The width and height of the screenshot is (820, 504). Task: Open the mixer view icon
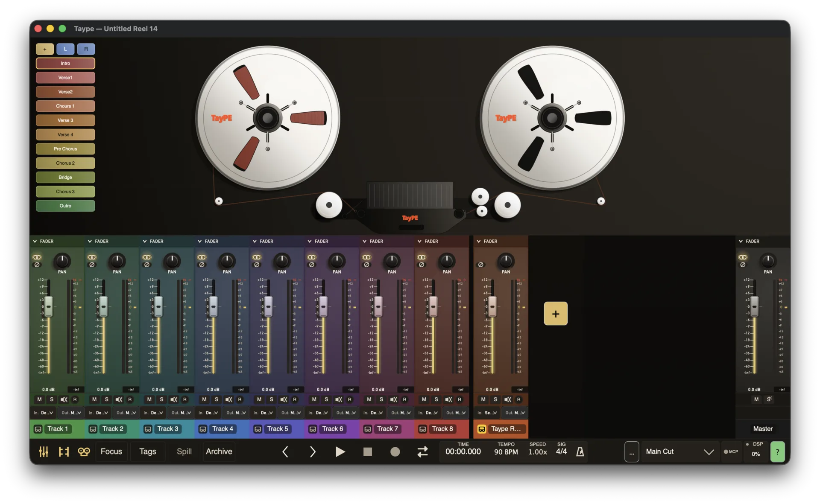point(44,452)
